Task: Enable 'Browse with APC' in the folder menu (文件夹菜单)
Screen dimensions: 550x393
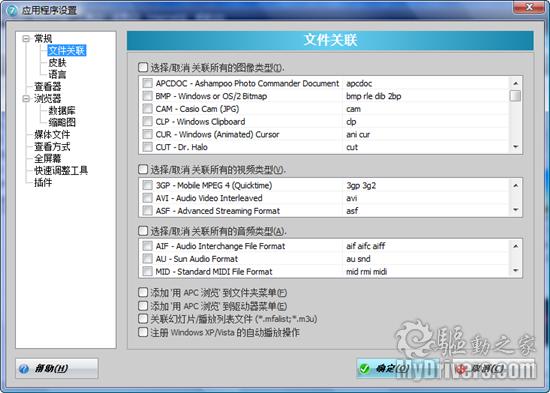Action: [x=143, y=292]
